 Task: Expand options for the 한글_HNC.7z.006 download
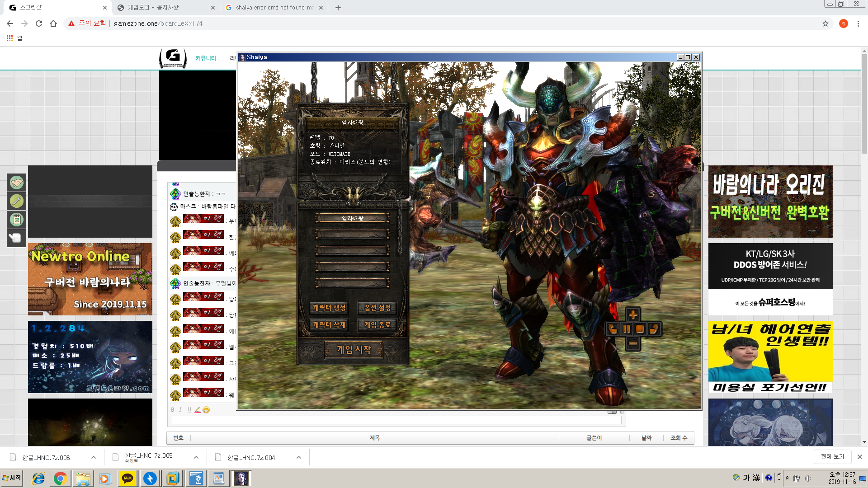tap(94, 457)
